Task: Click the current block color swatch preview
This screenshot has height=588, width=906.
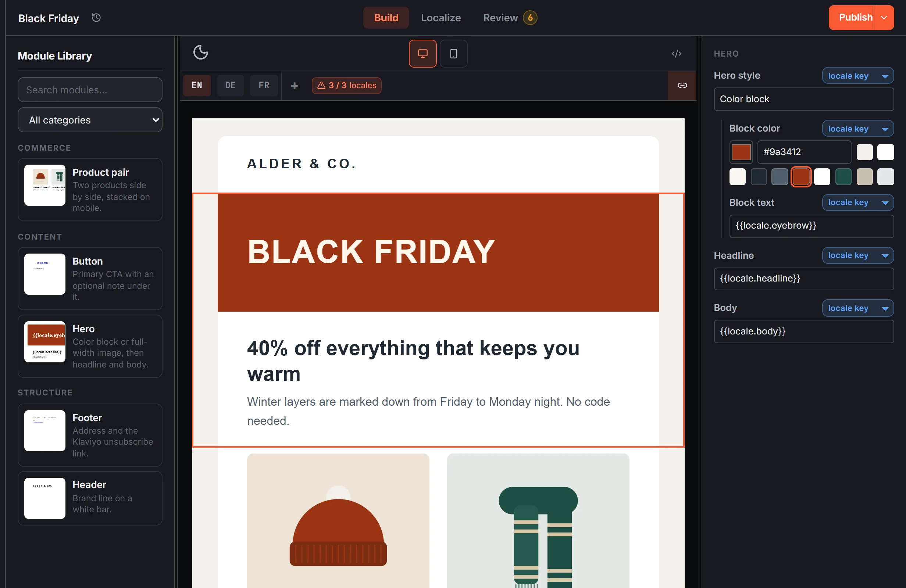Action: pos(741,152)
